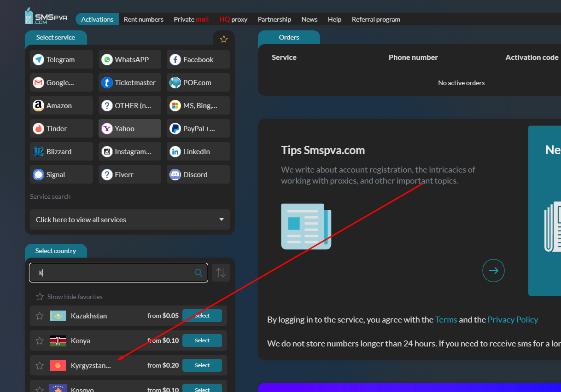Select the Telegram service
The image size is (561, 392).
click(x=61, y=59)
